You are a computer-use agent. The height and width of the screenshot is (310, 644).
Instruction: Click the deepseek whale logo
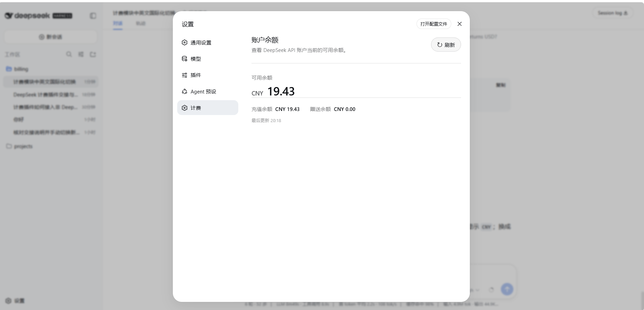coord(9,16)
